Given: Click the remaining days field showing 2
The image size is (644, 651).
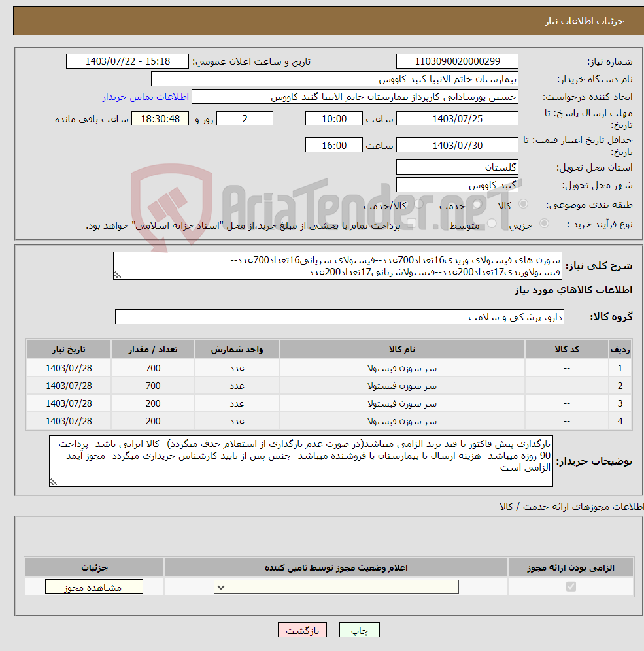Looking at the screenshot, I should 245,119.
